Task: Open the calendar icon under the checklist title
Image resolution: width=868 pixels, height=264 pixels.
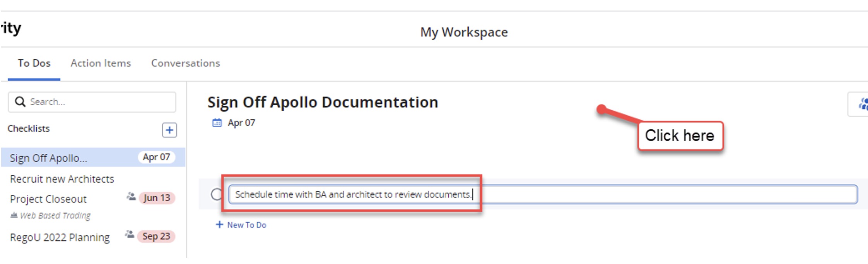Action: [217, 123]
